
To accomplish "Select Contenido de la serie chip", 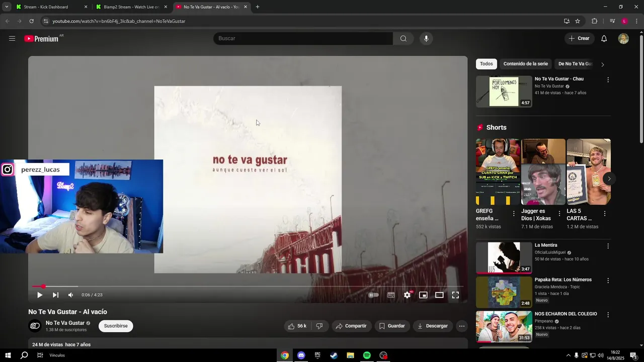I will point(525,64).
